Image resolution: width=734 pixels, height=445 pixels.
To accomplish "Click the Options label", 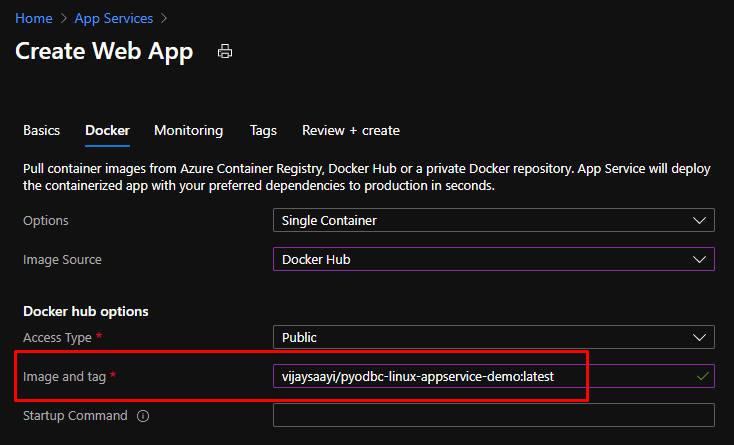I will 46,220.
